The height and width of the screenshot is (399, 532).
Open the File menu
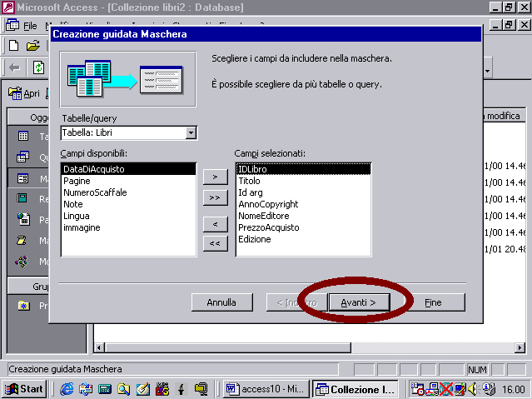click(30, 26)
